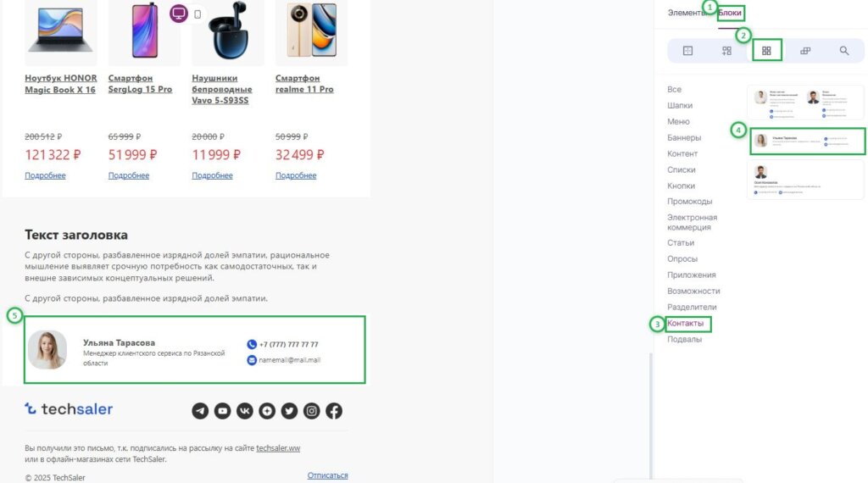Click the techsaler.ww website link
The width and height of the screenshot is (868, 483).
(278, 448)
